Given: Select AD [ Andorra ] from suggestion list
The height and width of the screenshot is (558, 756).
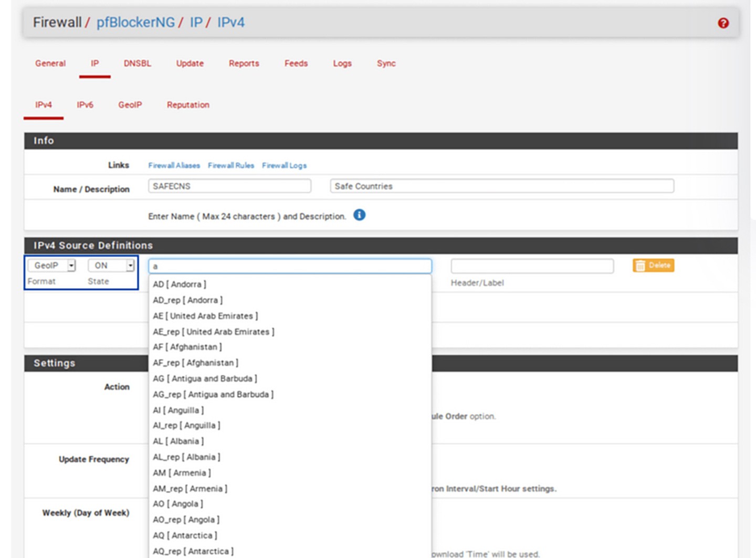Looking at the screenshot, I should pos(180,285).
